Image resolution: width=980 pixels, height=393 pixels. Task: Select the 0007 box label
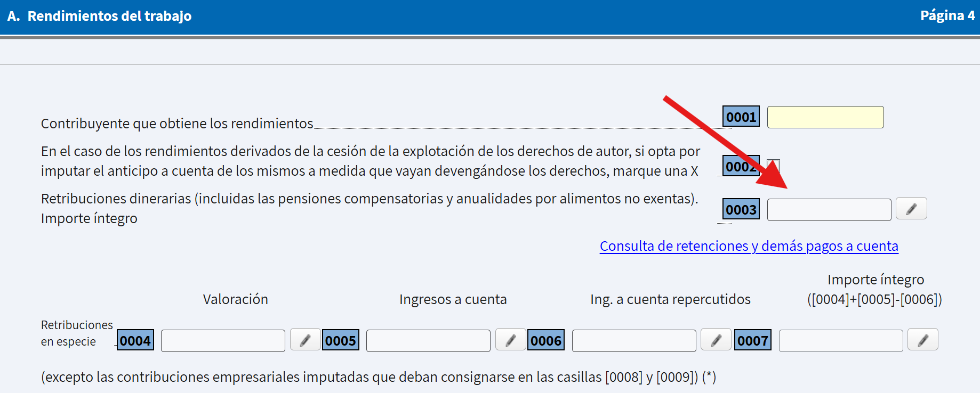(x=753, y=340)
